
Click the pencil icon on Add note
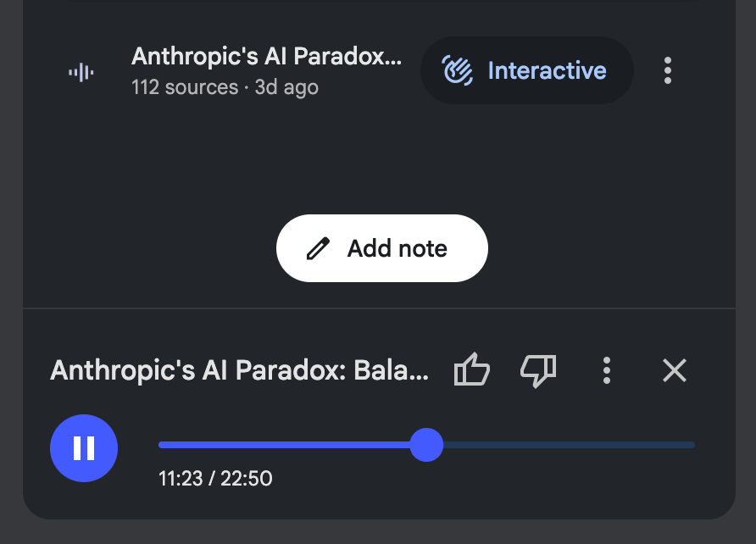tap(318, 248)
